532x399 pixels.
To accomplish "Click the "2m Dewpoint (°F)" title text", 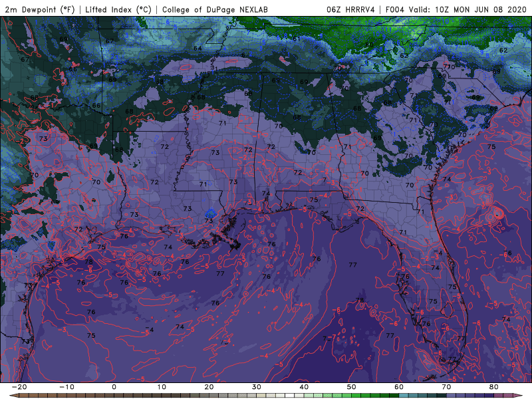I will click(x=40, y=10).
